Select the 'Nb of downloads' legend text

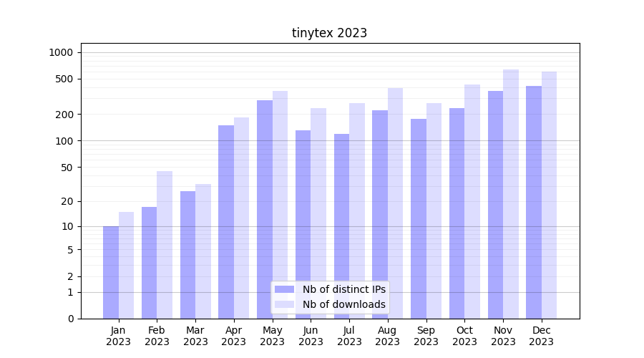pyautogui.click(x=343, y=304)
